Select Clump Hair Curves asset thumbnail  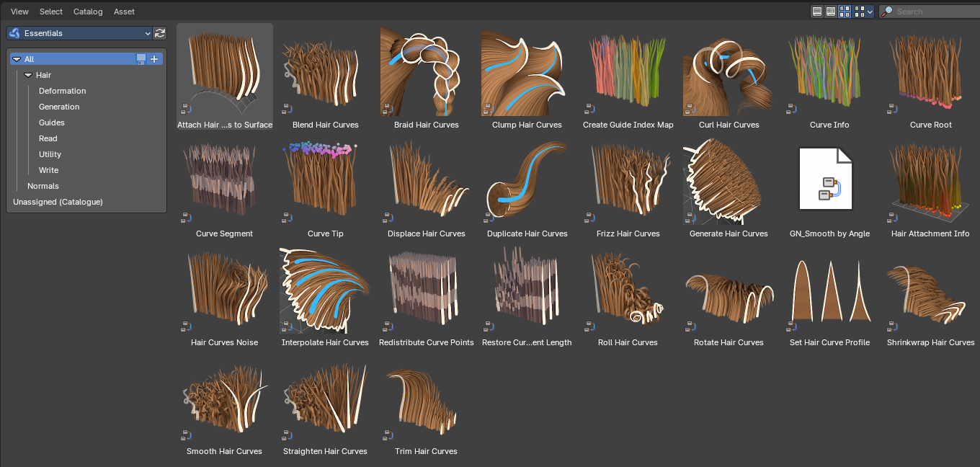pos(527,72)
